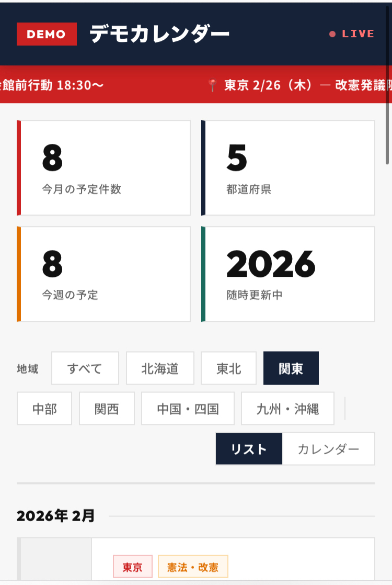Click the LIVE status indicator
The width and height of the screenshot is (392, 585).
click(352, 34)
